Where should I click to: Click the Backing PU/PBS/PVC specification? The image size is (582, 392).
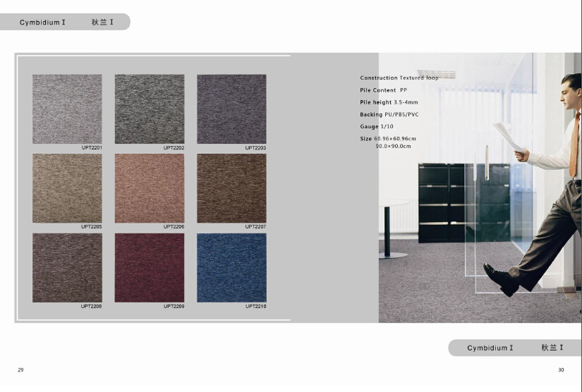(389, 114)
